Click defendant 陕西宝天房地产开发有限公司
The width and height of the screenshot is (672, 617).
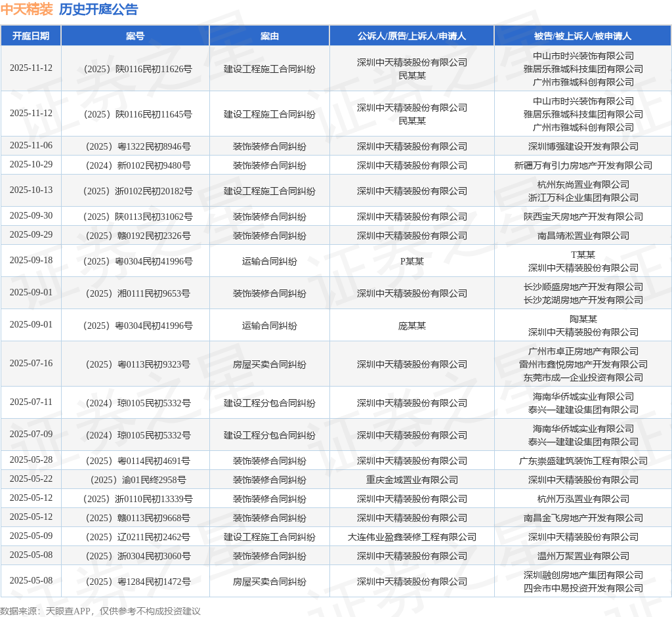click(583, 217)
